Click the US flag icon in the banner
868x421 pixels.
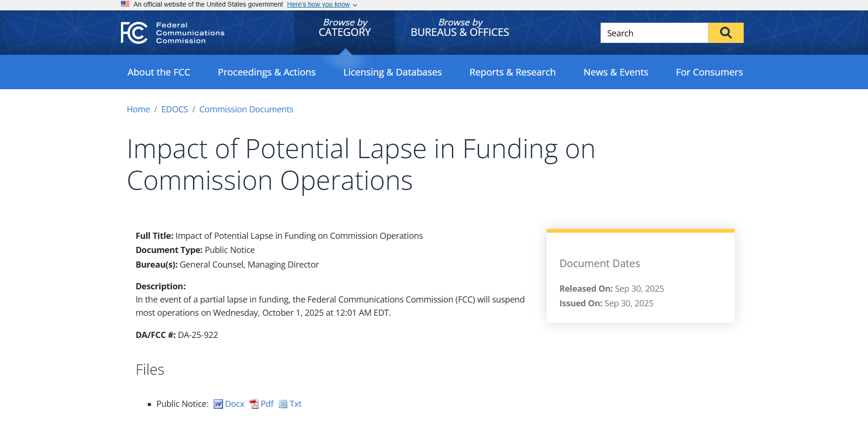125,4
